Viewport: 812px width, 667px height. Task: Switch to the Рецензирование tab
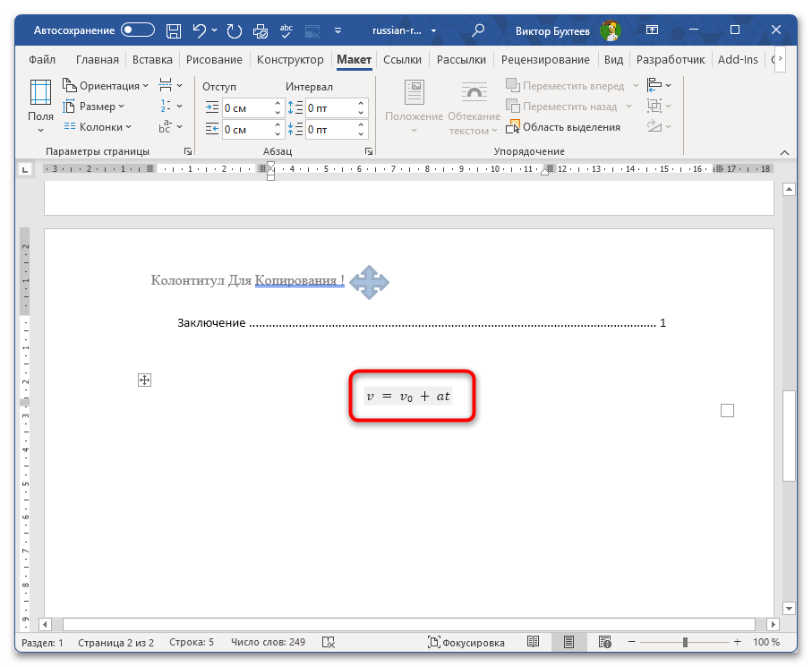(x=545, y=60)
